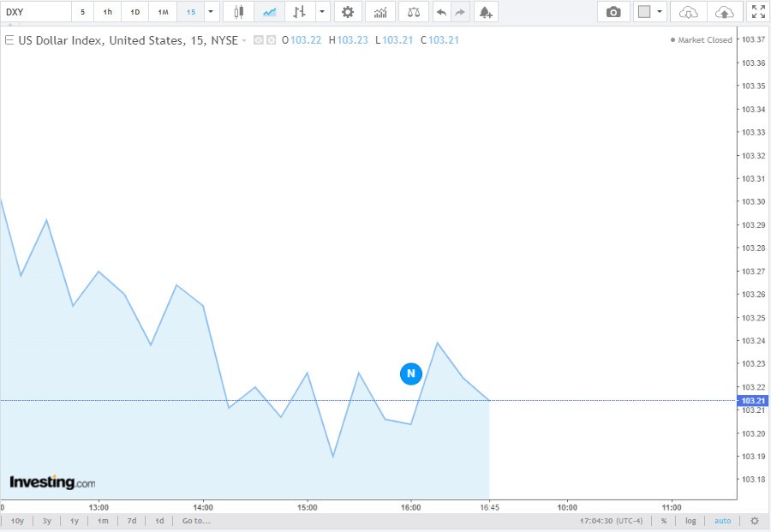Open chart properties gear in top toolbar
The image size is (771, 532).
pos(347,12)
